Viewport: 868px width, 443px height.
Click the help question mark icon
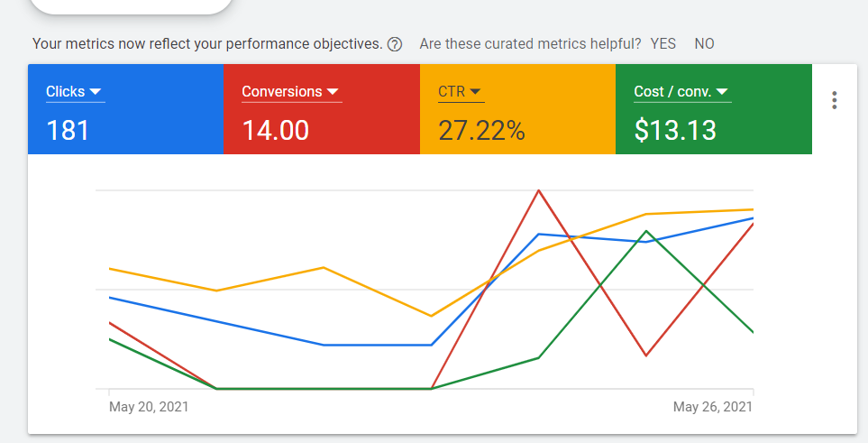pos(394,44)
